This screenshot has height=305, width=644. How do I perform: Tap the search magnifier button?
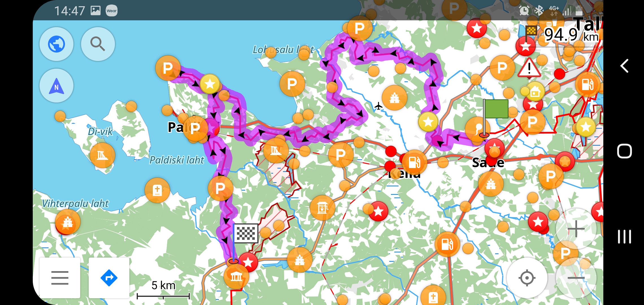tap(98, 44)
